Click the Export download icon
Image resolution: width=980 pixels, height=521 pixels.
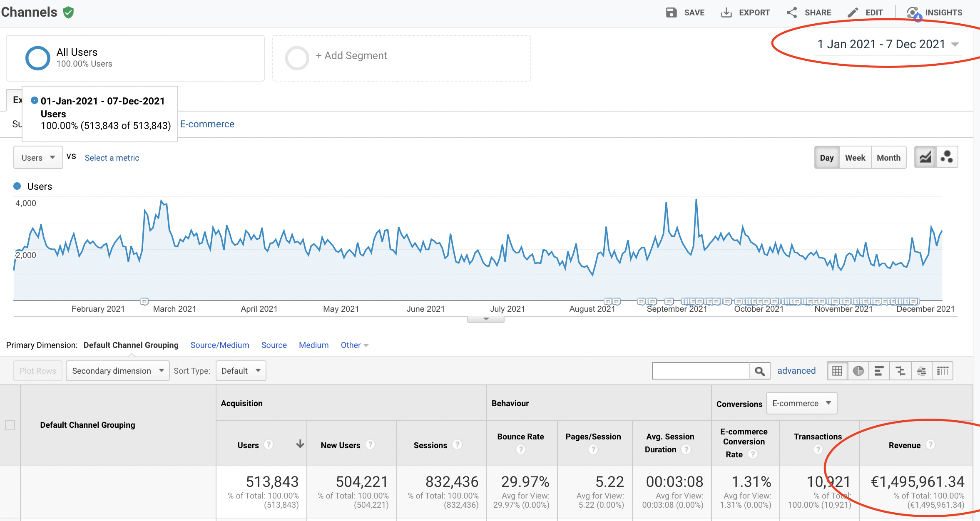click(x=726, y=12)
